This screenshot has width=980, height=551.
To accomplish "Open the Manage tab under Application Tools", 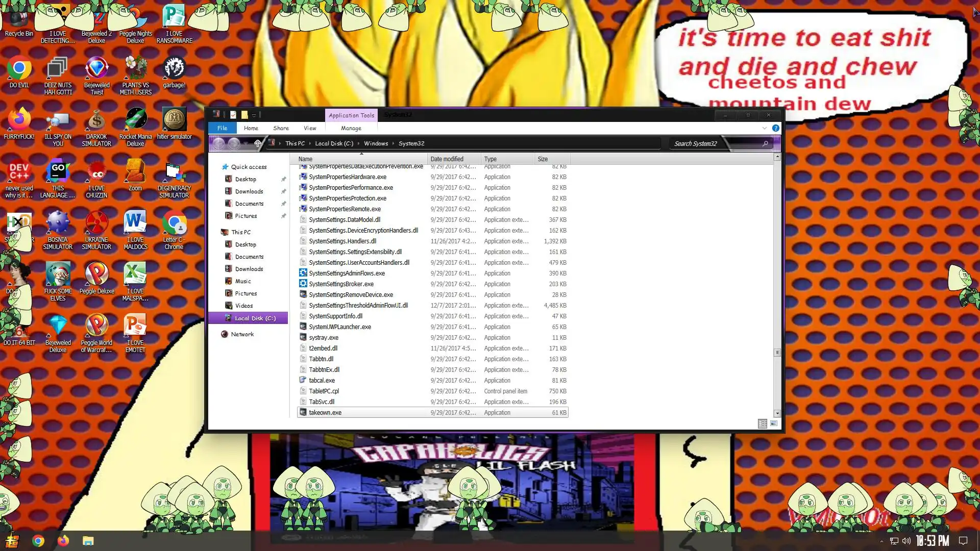I will click(351, 128).
